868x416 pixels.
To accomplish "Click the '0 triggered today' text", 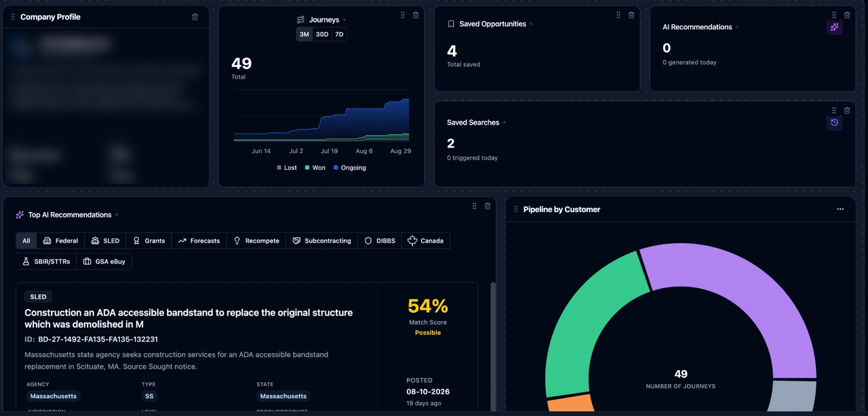I will (x=473, y=158).
